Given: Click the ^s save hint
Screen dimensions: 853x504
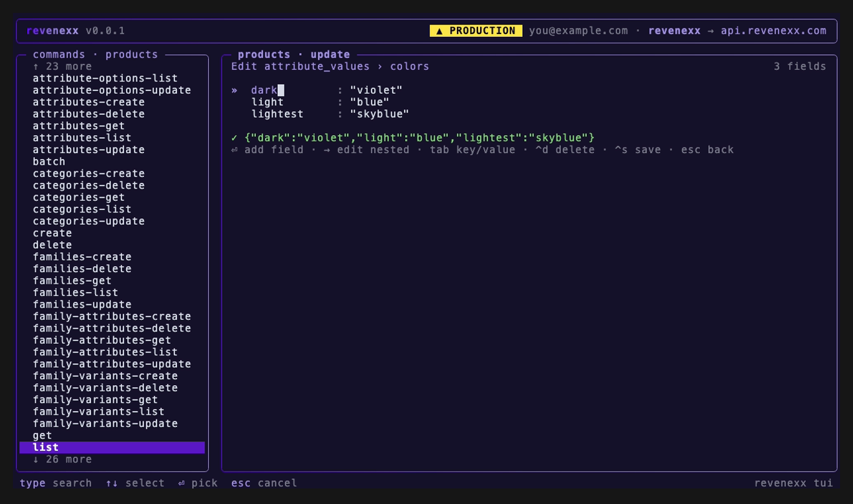Looking at the screenshot, I should pyautogui.click(x=638, y=150).
